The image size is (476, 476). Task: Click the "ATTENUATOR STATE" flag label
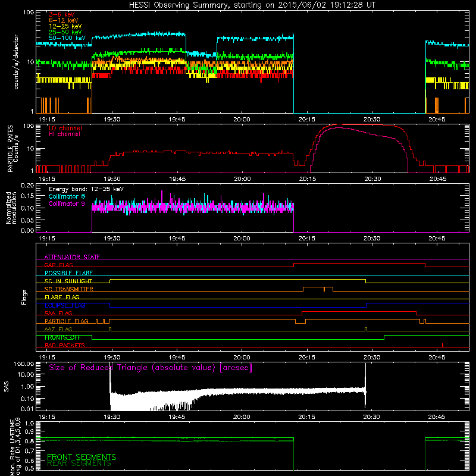tap(72, 257)
